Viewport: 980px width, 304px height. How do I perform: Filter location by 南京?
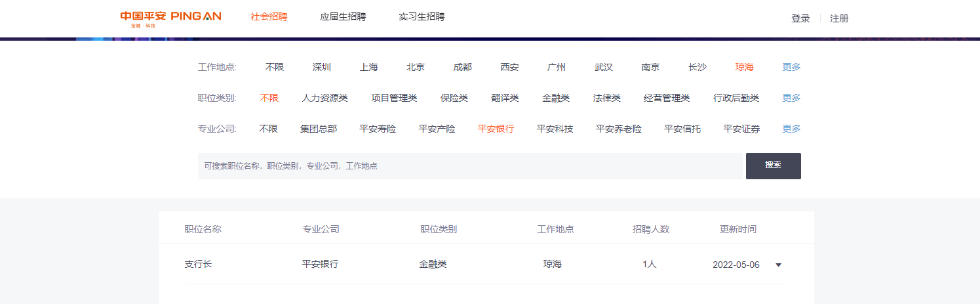[x=651, y=67]
